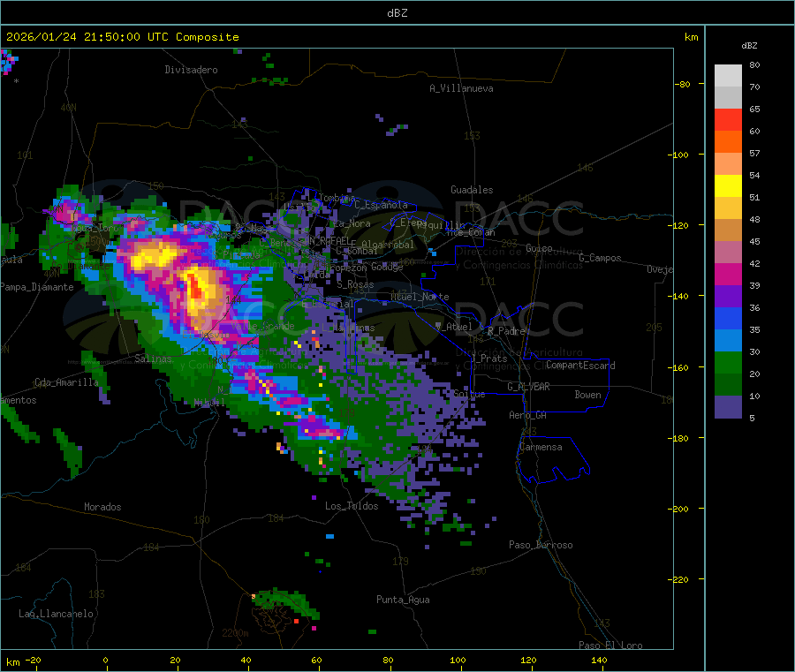This screenshot has height=672, width=795.
Task: Select the 'Lag.Llancanelo' label
Action: point(56,614)
